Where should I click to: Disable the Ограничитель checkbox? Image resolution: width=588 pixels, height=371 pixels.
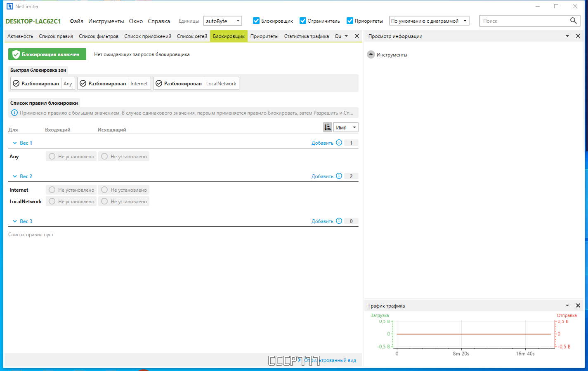pos(303,20)
